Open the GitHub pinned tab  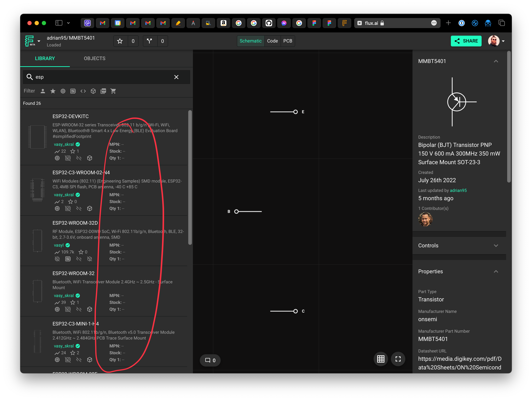(x=269, y=23)
